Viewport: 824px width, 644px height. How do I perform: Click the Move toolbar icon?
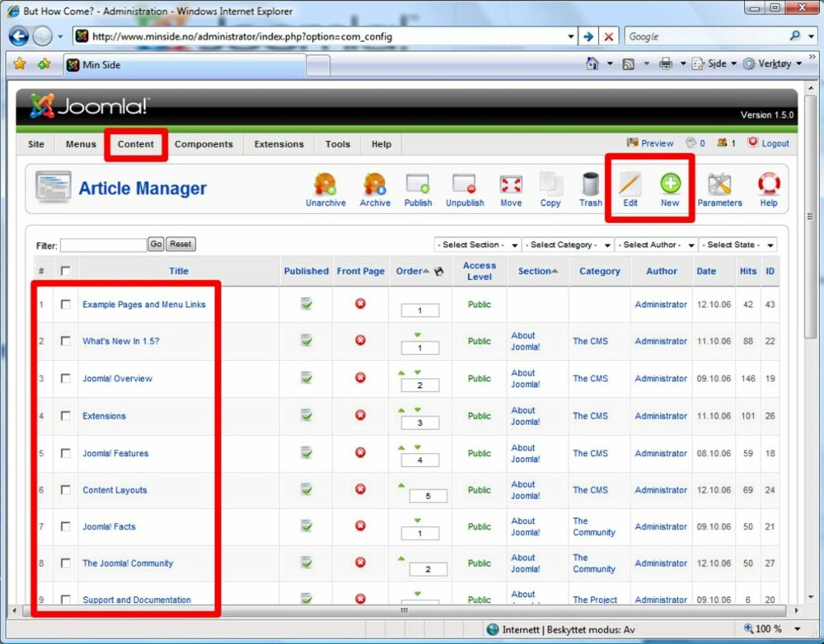tap(511, 184)
